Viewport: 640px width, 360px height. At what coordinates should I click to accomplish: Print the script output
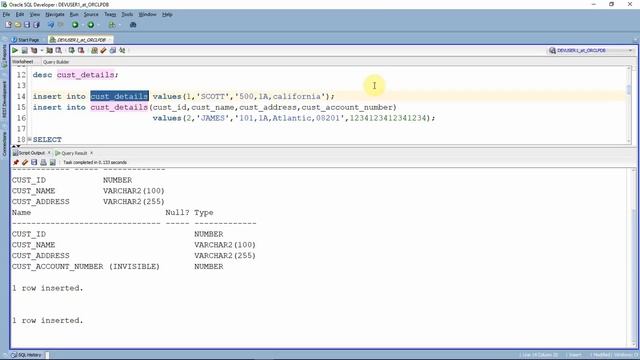(43, 162)
